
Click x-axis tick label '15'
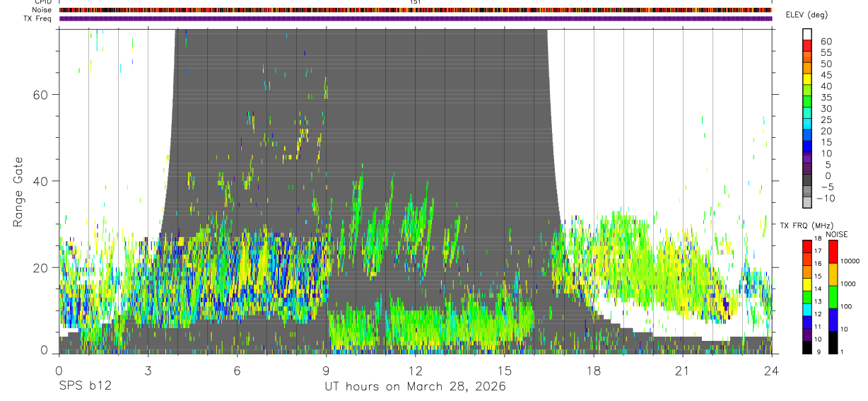point(505,371)
